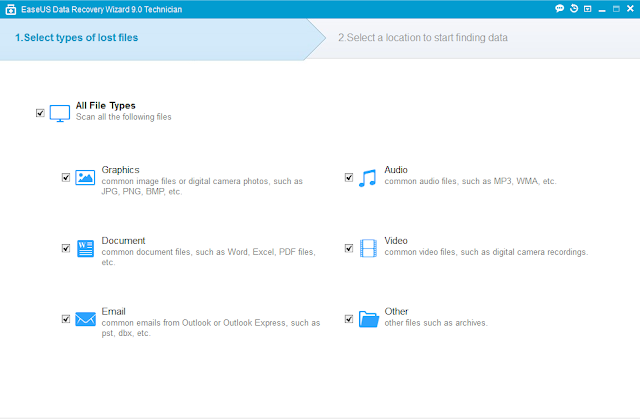This screenshot has width=640, height=419.
Task: Close the Data Recovery Wizard window
Action: (630, 9)
